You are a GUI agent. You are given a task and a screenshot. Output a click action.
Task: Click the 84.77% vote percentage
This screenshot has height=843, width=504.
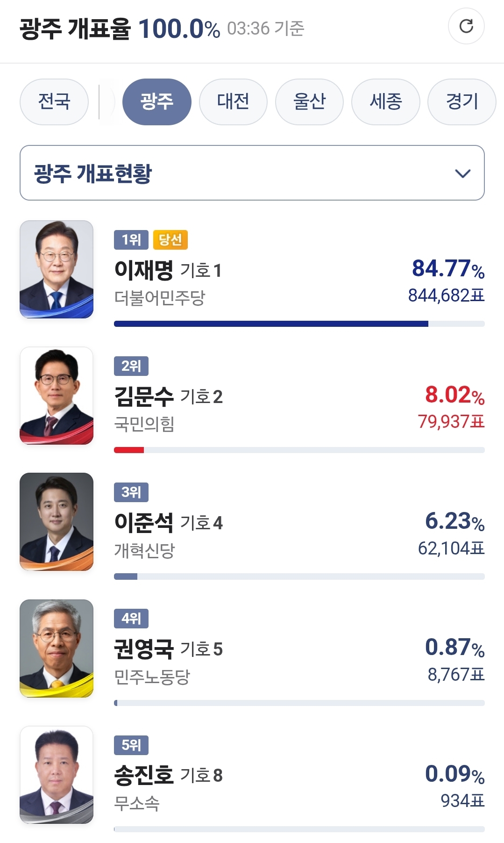[x=447, y=269]
